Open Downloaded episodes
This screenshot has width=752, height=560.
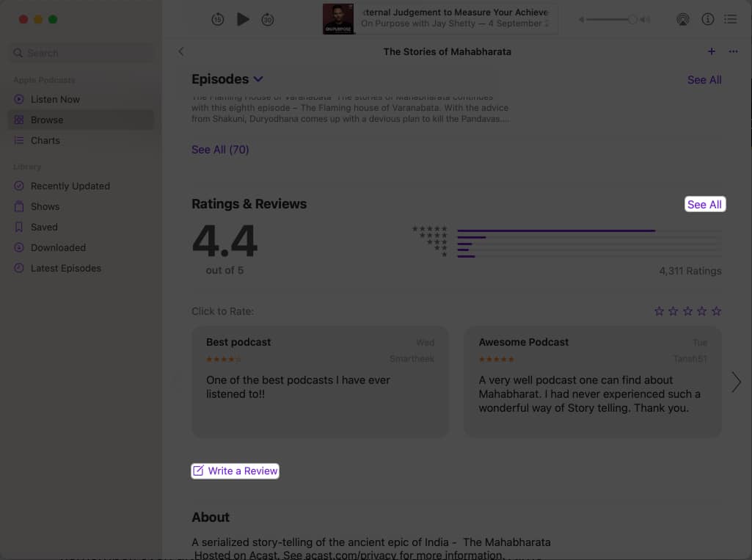[81, 248]
